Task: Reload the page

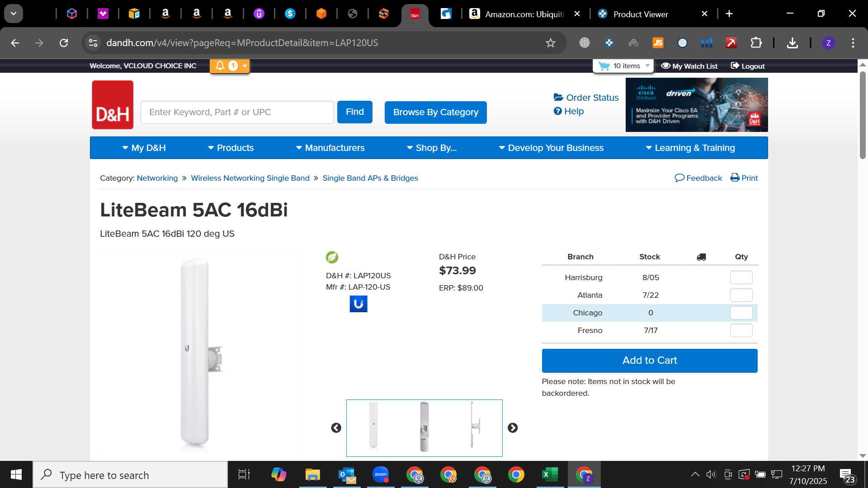Action: coord(64,43)
